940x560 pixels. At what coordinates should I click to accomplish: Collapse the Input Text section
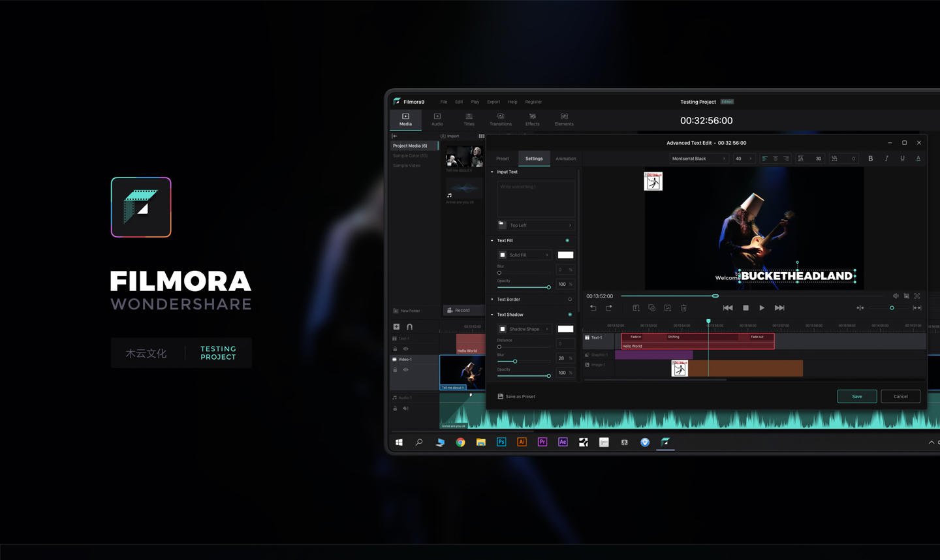tap(492, 172)
